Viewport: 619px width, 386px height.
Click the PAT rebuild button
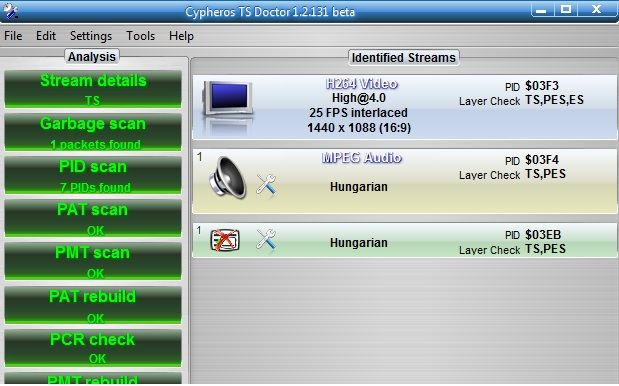[93, 305]
